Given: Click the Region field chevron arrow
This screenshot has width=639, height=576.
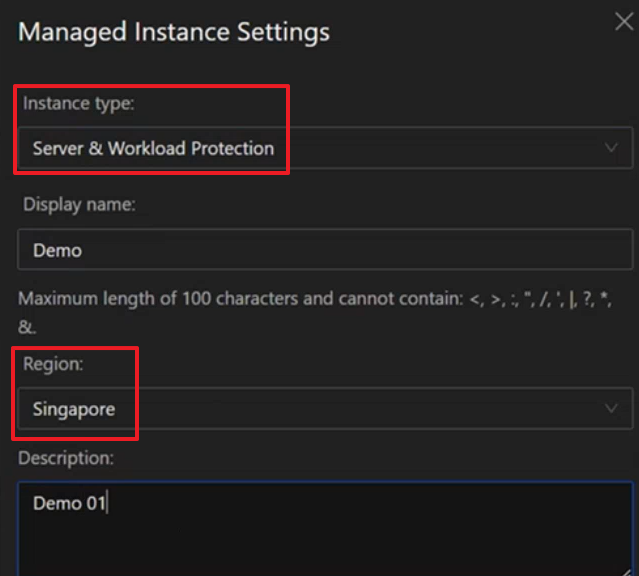Looking at the screenshot, I should coord(612,409).
